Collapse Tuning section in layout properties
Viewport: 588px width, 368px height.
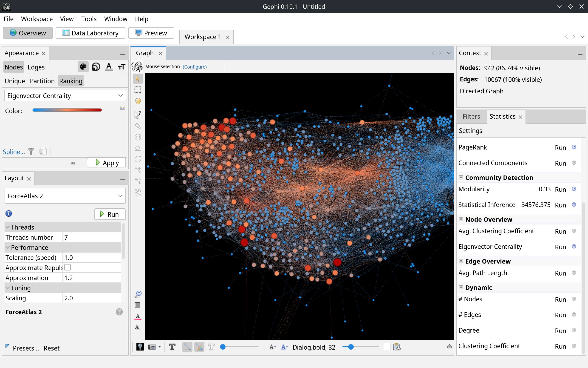[x=8, y=288]
